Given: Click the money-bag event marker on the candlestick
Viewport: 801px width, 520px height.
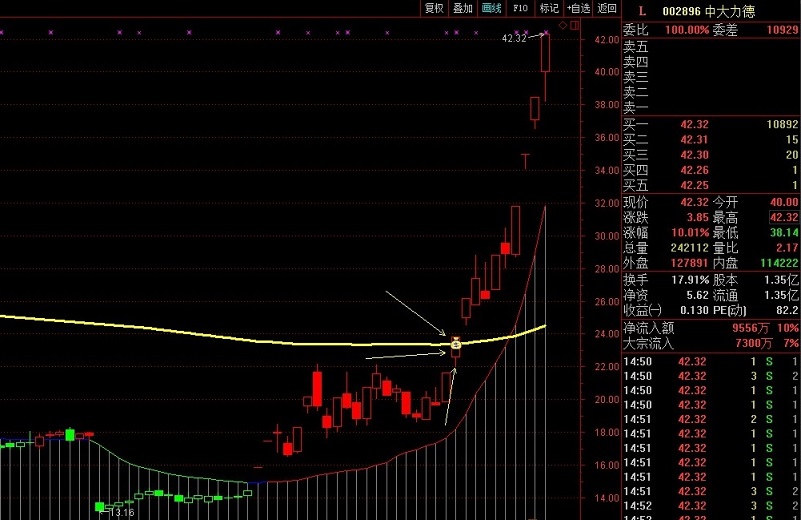Looking at the screenshot, I should 456,343.
